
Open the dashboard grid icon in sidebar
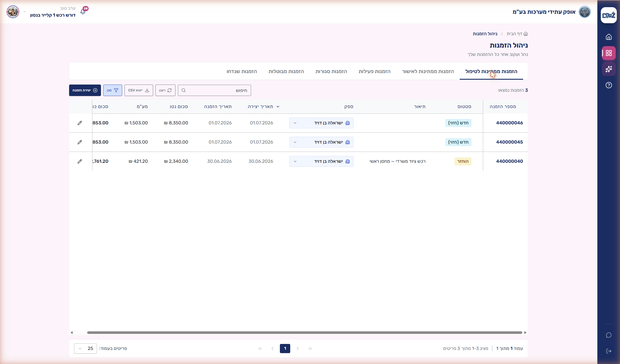[609, 53]
